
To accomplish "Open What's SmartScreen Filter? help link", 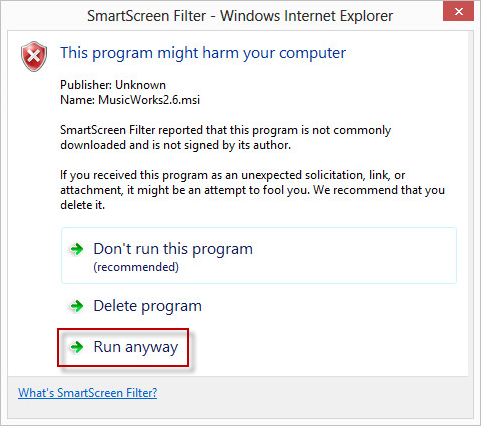I will [x=87, y=393].
